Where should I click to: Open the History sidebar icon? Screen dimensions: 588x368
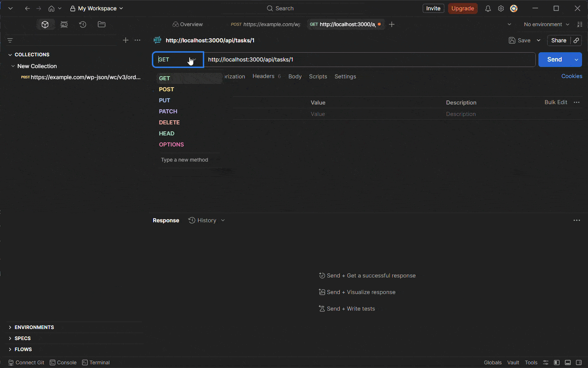83,24
